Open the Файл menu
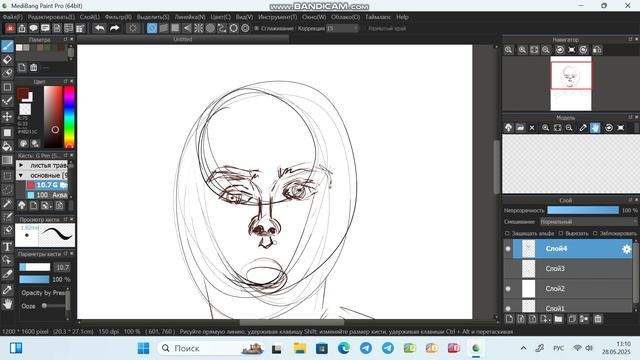 coord(13,17)
